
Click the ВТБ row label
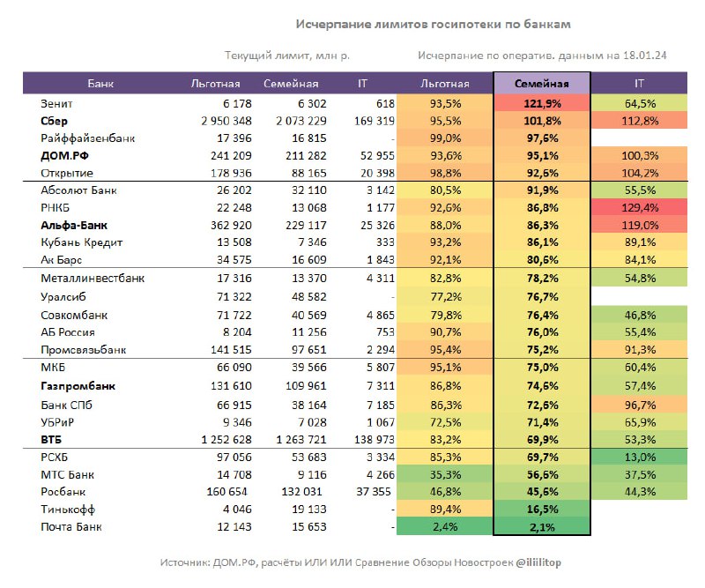pos(51,440)
